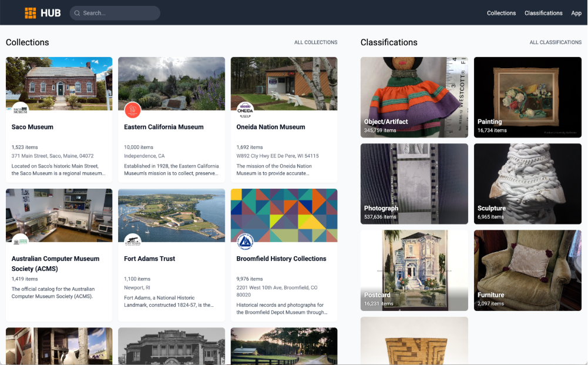Select the Eastern California Museum title
This screenshot has width=588, height=365.
click(163, 127)
